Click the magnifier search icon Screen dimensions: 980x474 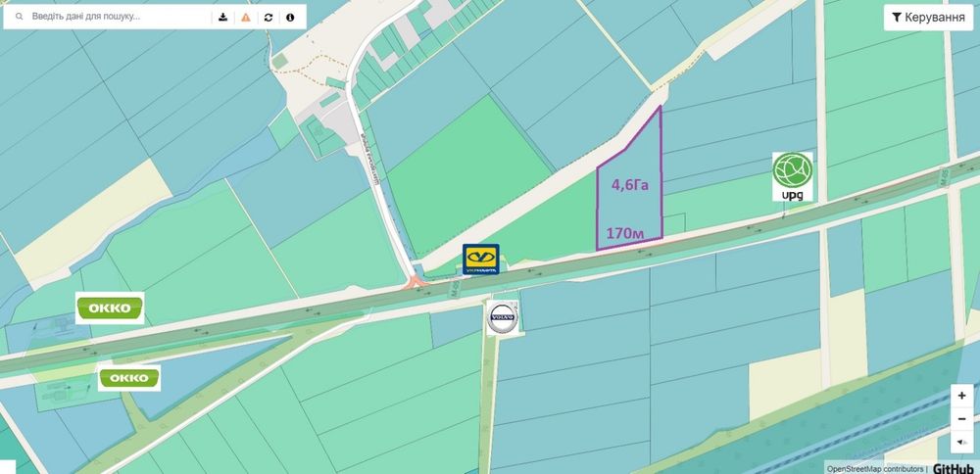[x=19, y=17]
